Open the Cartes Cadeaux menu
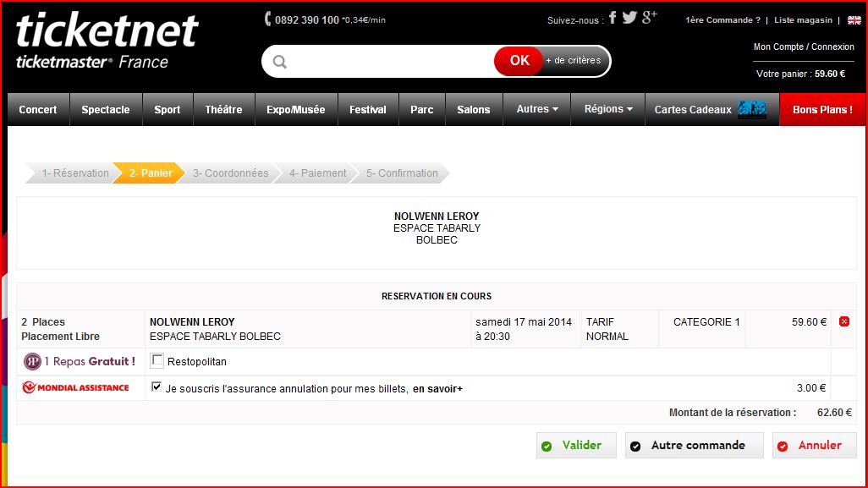The width and height of the screenshot is (868, 488). 711,110
